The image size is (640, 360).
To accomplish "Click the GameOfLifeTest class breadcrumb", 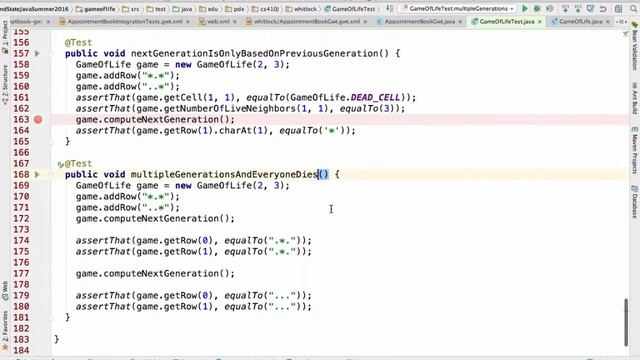I will pyautogui.click(x=350, y=9).
